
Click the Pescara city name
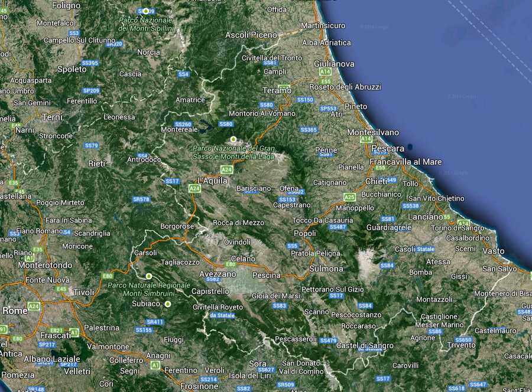coord(388,148)
